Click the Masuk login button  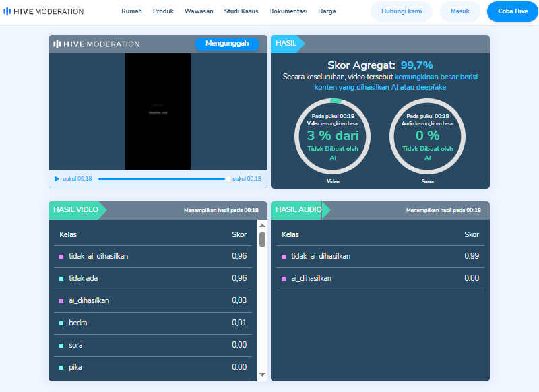(x=460, y=11)
